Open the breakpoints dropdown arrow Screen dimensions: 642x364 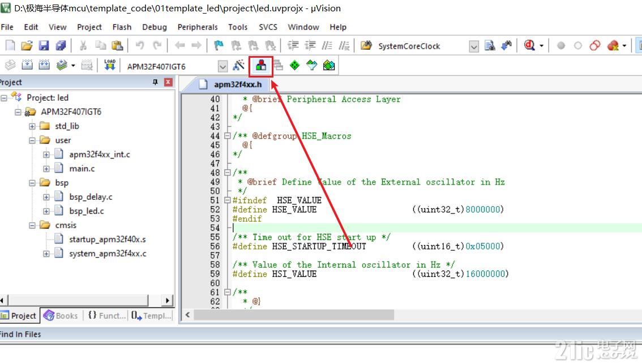click(x=624, y=46)
